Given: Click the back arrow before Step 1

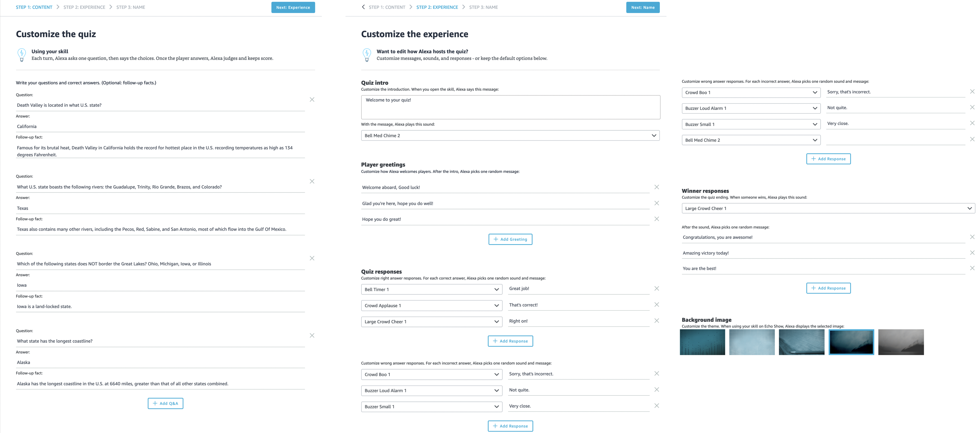Looking at the screenshot, I should coord(363,7).
